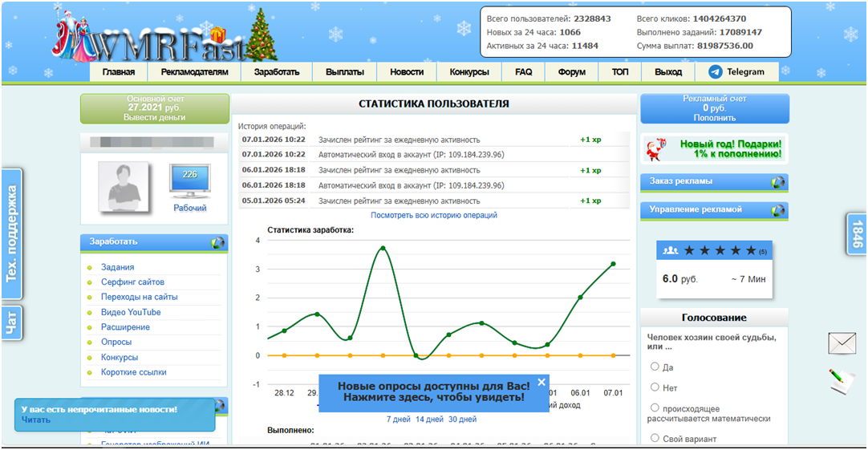Click Выход to log out
Screen dimensions: 868x450
(668, 72)
